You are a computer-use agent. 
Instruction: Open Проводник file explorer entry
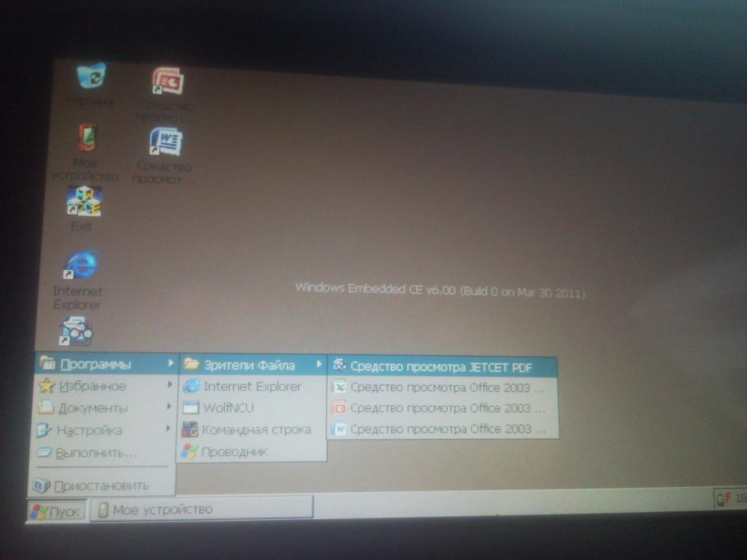click(x=251, y=451)
